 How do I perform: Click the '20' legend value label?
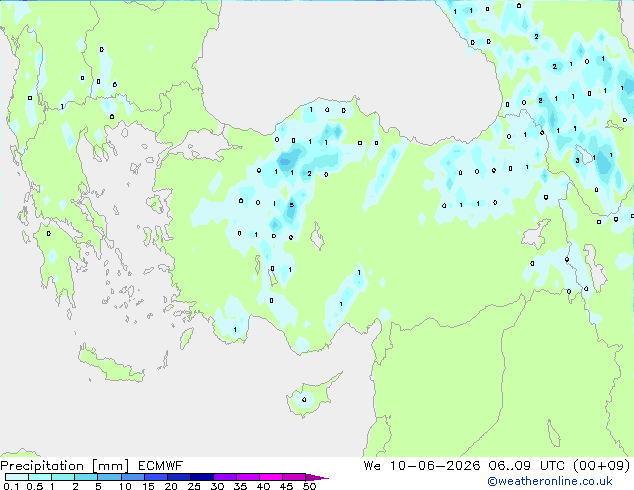click(x=171, y=486)
